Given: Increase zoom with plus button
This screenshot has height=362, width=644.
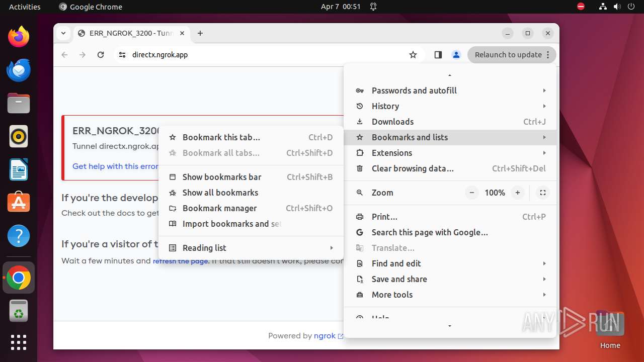Looking at the screenshot, I should (518, 193).
